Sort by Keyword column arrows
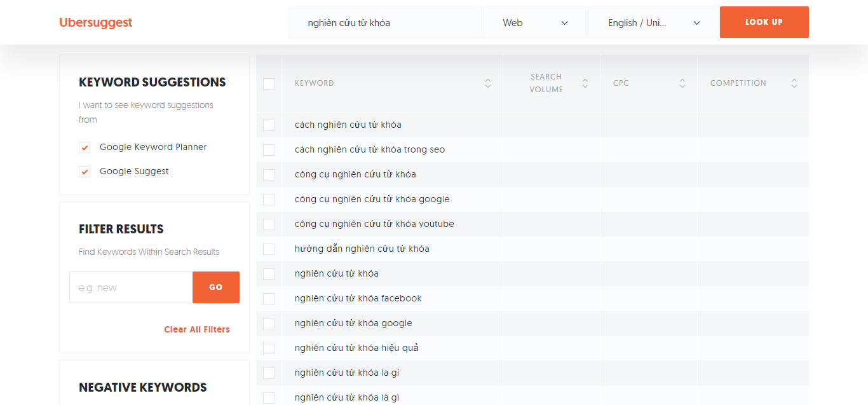 (487, 83)
